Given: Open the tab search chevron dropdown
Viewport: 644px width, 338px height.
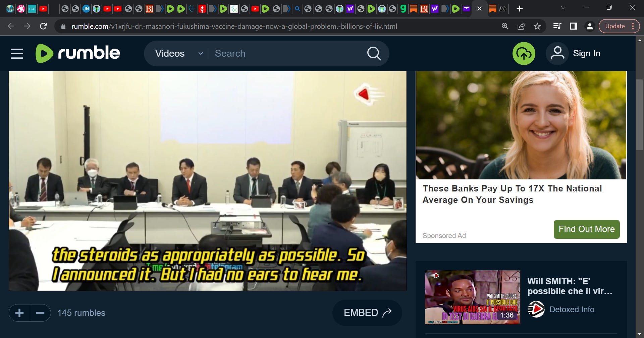Looking at the screenshot, I should coord(563,8).
